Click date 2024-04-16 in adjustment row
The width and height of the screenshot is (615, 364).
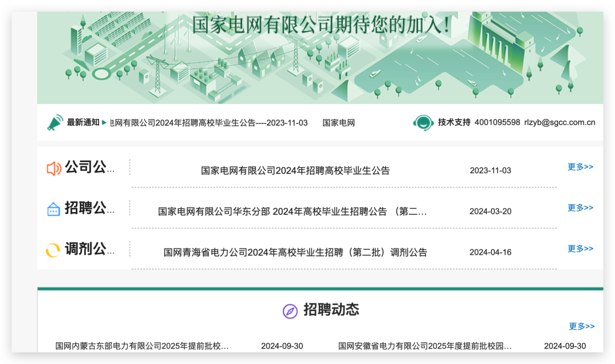(490, 252)
